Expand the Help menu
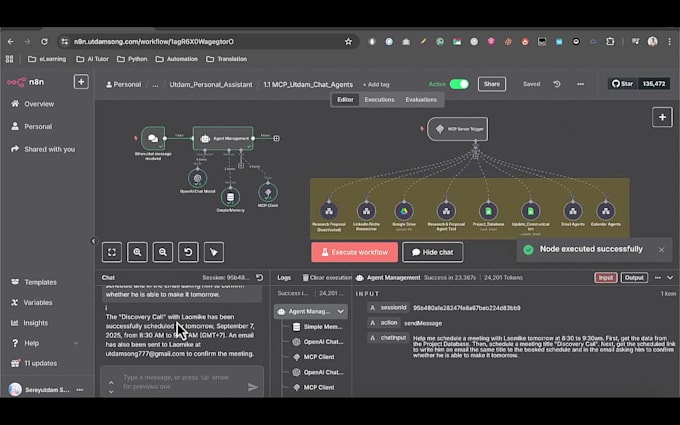This screenshot has height=425, width=680. 43,343
